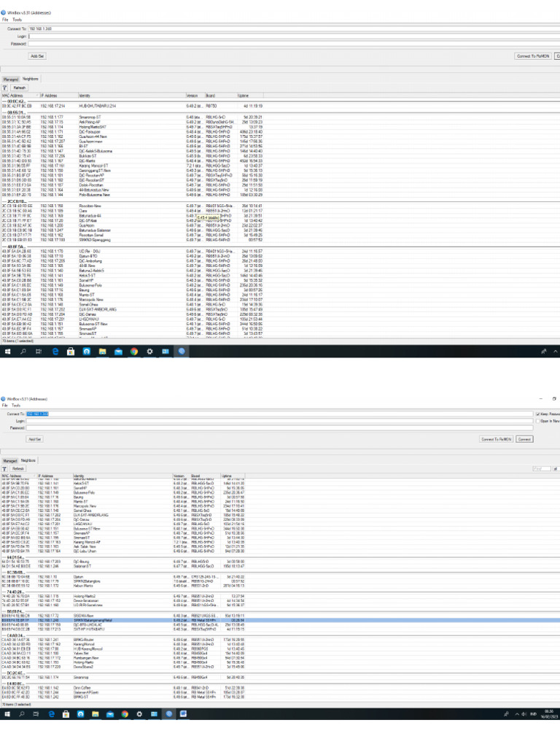Open Chrome from the upper screenshot's taskbar
This screenshot has height=747, width=560.
pyautogui.click(x=134, y=352)
